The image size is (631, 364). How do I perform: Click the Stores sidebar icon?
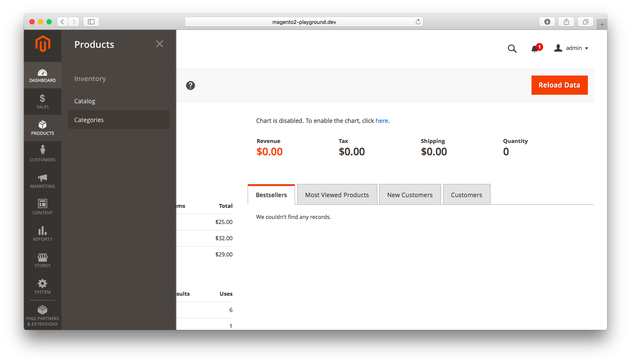coord(42,259)
